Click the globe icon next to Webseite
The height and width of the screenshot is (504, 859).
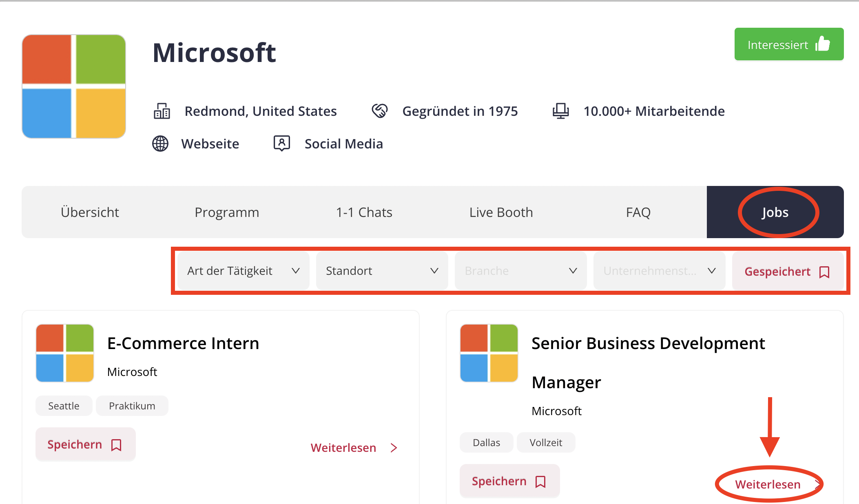(x=160, y=144)
